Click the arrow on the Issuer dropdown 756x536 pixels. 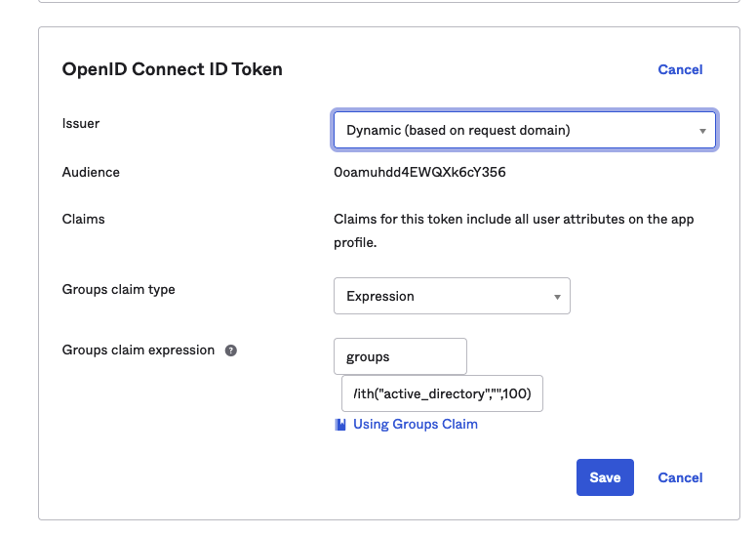coord(702,131)
